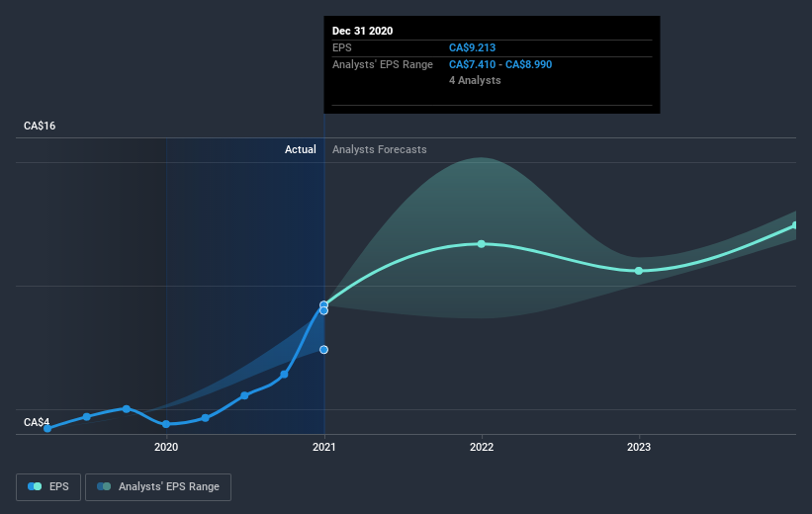Toggle the EPS legend button
Screen dimensions: 812x514
(48, 486)
